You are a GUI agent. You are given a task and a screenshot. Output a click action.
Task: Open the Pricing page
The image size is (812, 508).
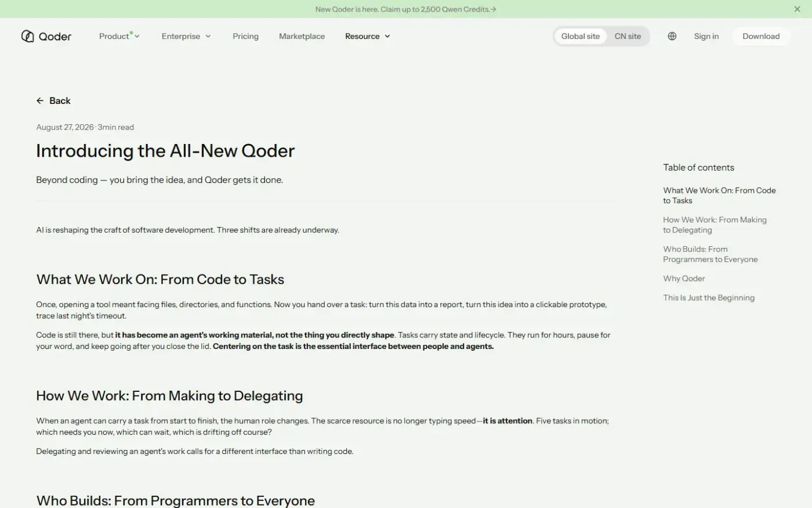[x=245, y=36]
